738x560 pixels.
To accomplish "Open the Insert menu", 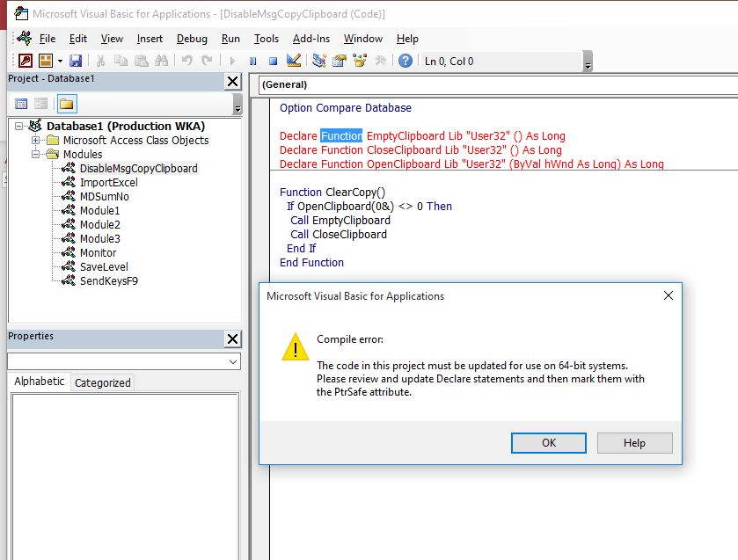I will 150,39.
